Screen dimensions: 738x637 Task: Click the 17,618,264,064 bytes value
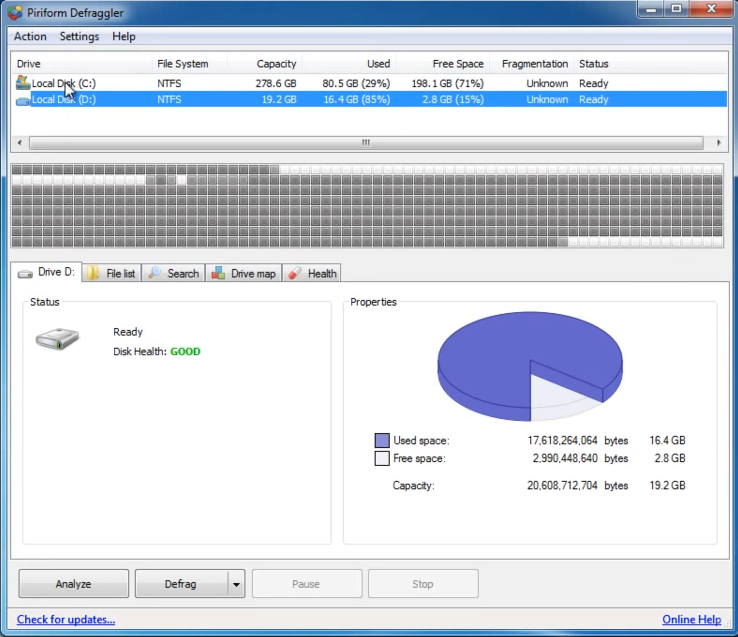[562, 441]
